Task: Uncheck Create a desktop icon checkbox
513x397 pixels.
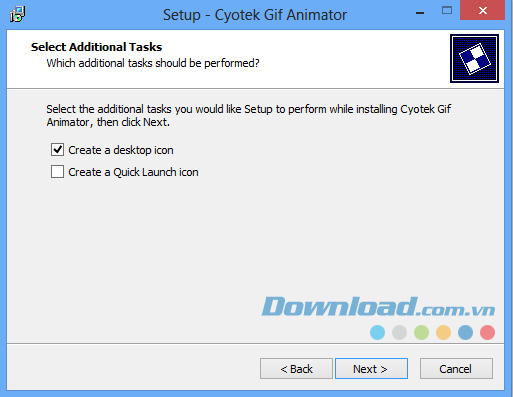Action: coord(57,150)
